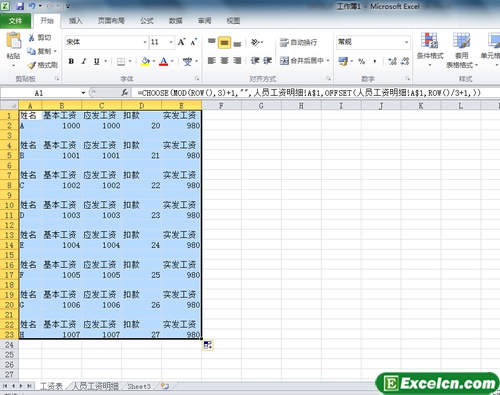This screenshot has width=500, height=395.
Task: Decrease indent in the alignment group
Action: pos(255,61)
